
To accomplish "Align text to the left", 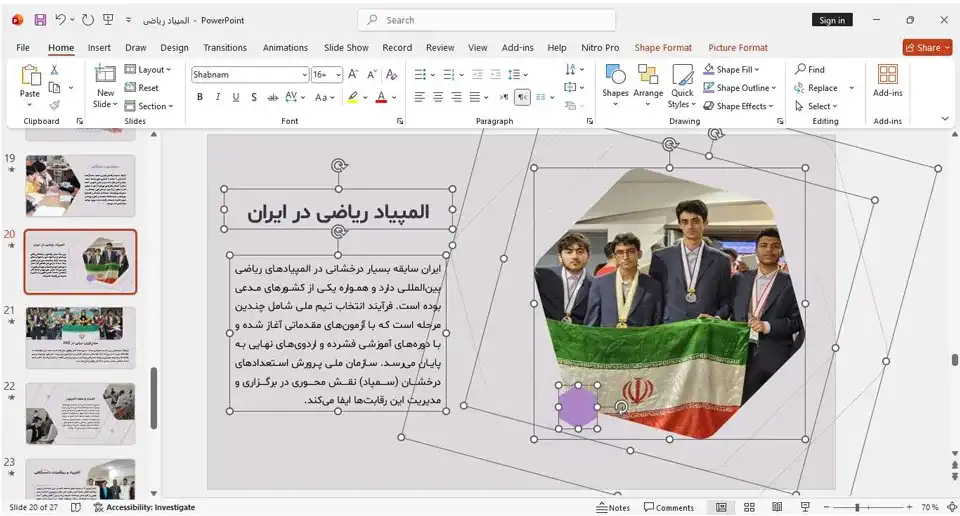I will [419, 97].
